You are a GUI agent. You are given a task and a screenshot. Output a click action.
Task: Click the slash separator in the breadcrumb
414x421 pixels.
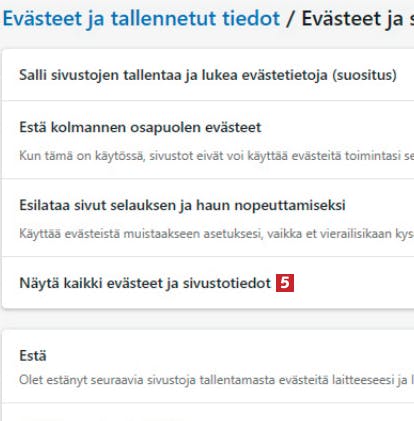(x=290, y=18)
